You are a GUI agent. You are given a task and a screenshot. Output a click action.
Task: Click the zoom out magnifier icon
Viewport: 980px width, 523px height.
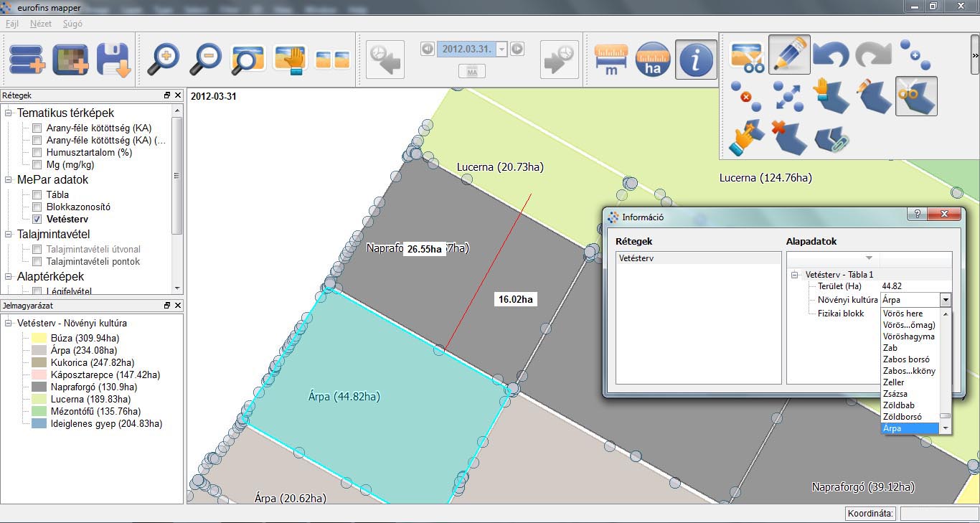coord(205,60)
